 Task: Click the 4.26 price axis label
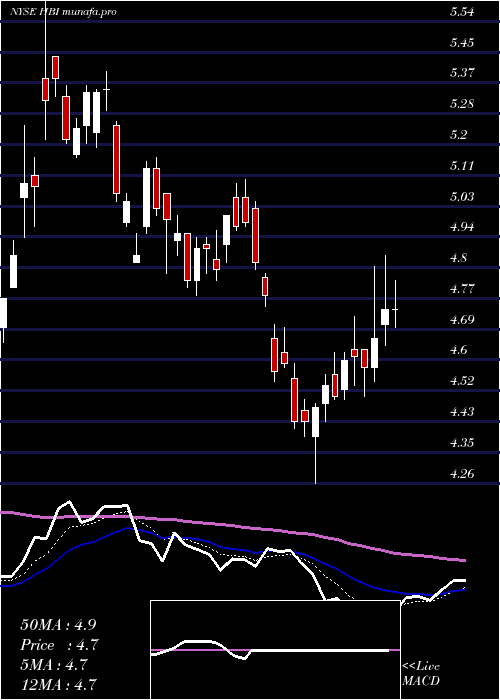[462, 474]
